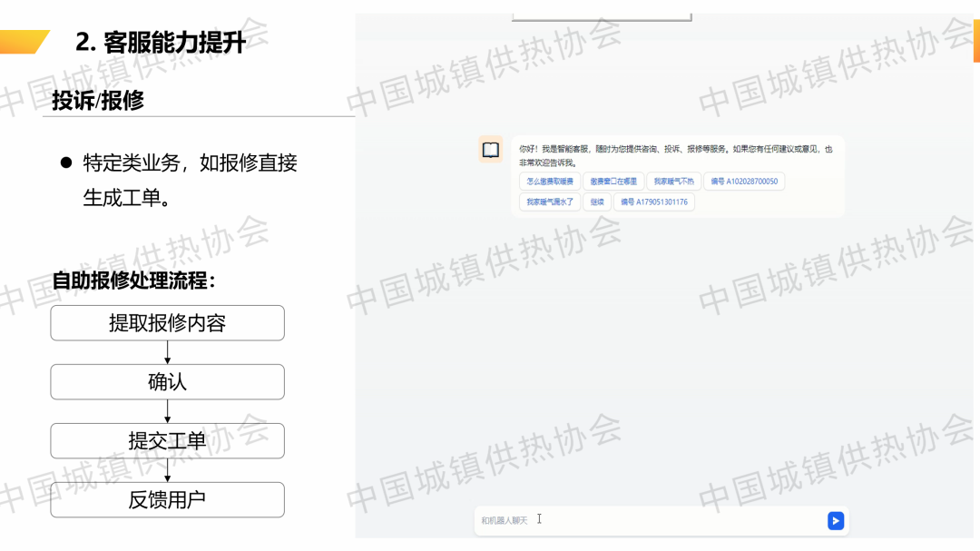This screenshot has width=980, height=551.
Task: Click the blue send message arrow icon
Action: pyautogui.click(x=836, y=520)
